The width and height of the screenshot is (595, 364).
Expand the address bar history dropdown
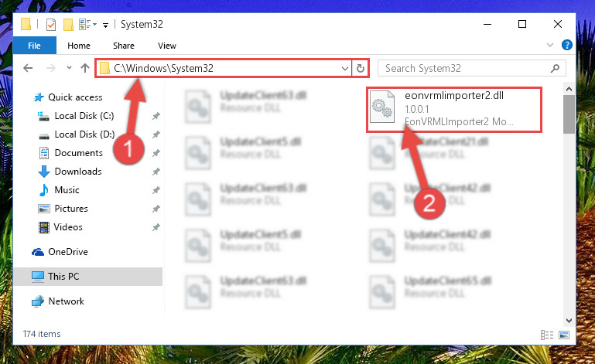[x=344, y=69]
